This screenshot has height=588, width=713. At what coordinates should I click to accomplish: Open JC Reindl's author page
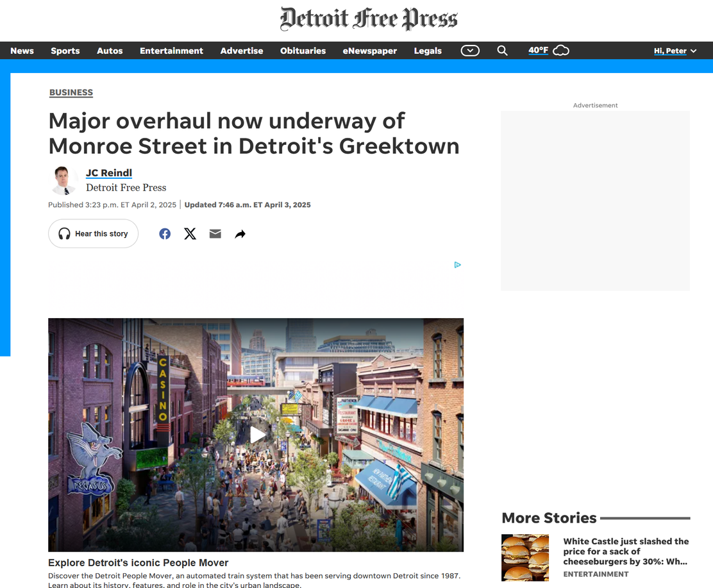[x=108, y=172]
